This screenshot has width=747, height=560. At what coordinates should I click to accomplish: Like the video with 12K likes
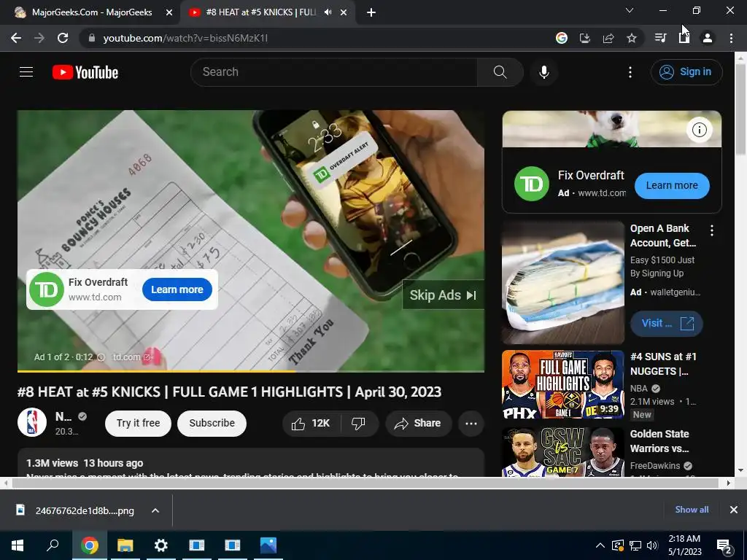tap(311, 424)
